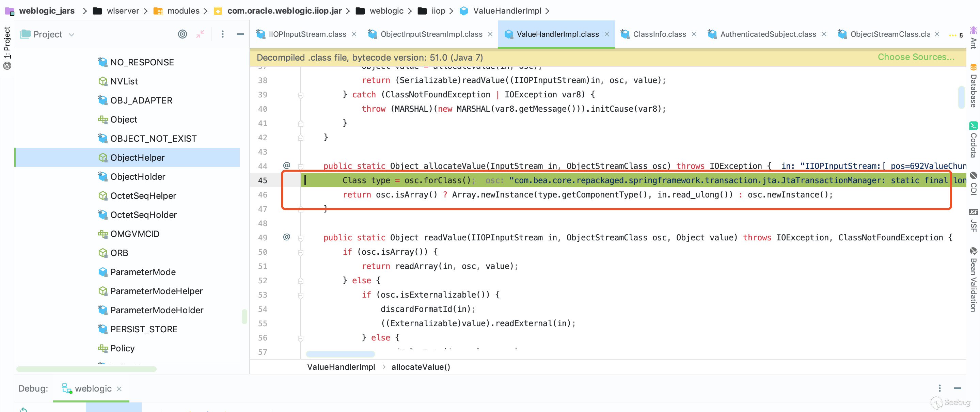The height and width of the screenshot is (412, 980).
Task: Click the locate/select opened file target icon
Action: (x=182, y=34)
